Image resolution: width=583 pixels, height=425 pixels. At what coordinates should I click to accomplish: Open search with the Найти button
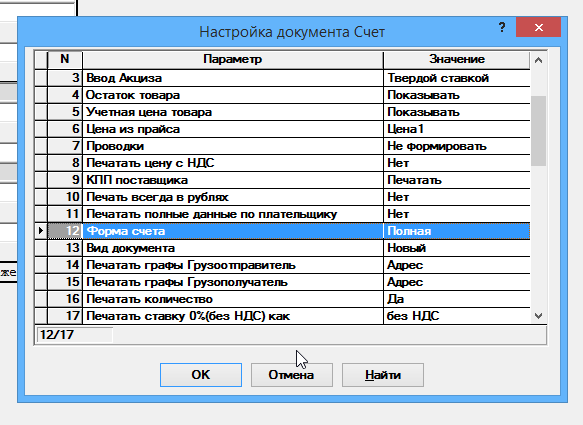click(383, 375)
